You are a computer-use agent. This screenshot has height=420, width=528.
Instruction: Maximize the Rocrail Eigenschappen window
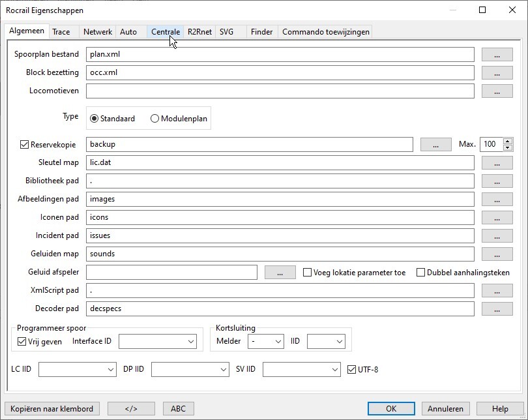pos(482,10)
